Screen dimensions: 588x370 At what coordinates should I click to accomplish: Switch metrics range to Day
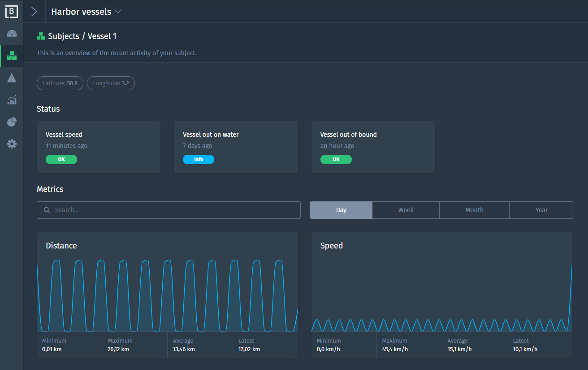coord(341,210)
